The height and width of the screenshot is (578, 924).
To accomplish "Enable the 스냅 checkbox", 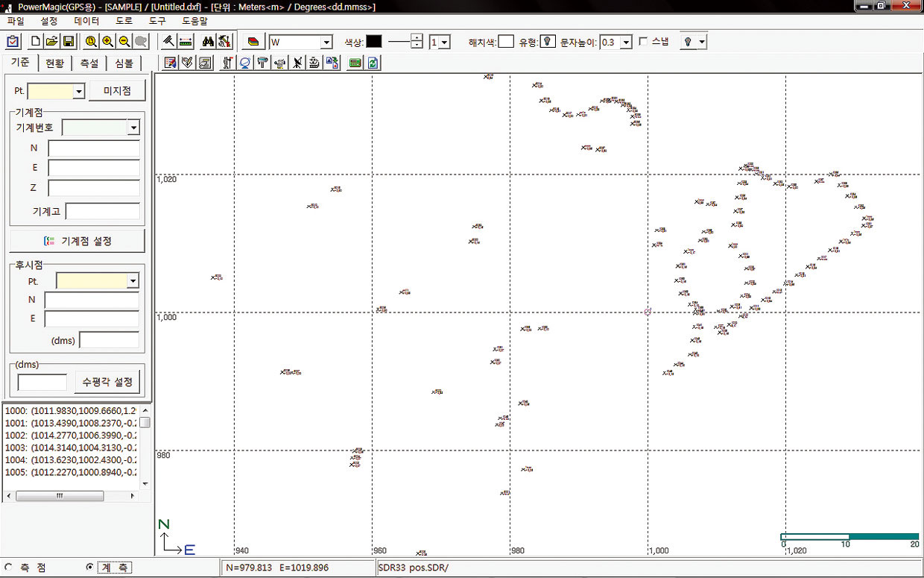I will coord(643,43).
